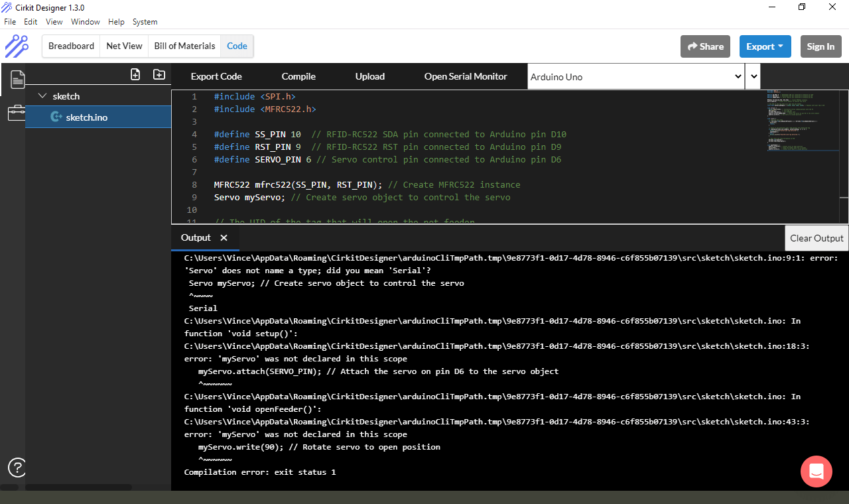This screenshot has height=504, width=849.
Task: Switch to the Net View tab
Action: pos(124,46)
